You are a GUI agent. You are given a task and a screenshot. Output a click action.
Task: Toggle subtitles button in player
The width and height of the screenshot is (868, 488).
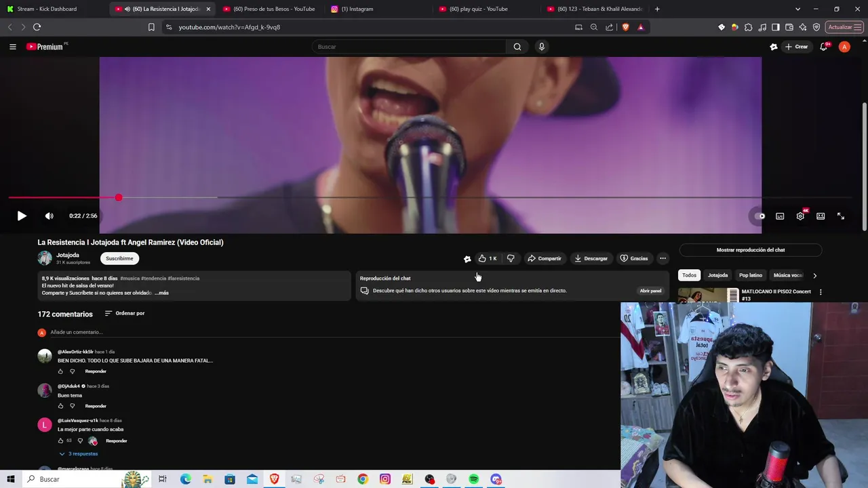(780, 216)
